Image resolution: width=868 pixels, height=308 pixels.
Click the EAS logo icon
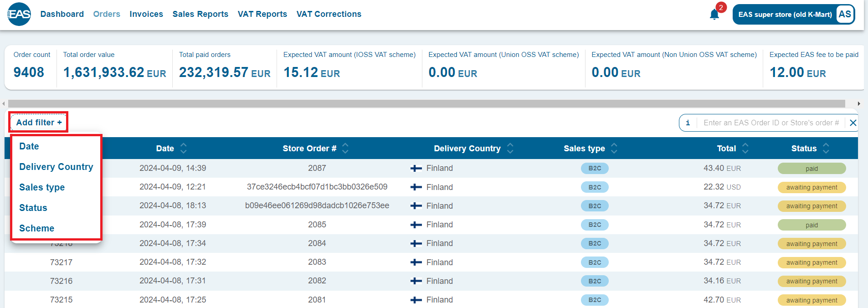(x=19, y=14)
